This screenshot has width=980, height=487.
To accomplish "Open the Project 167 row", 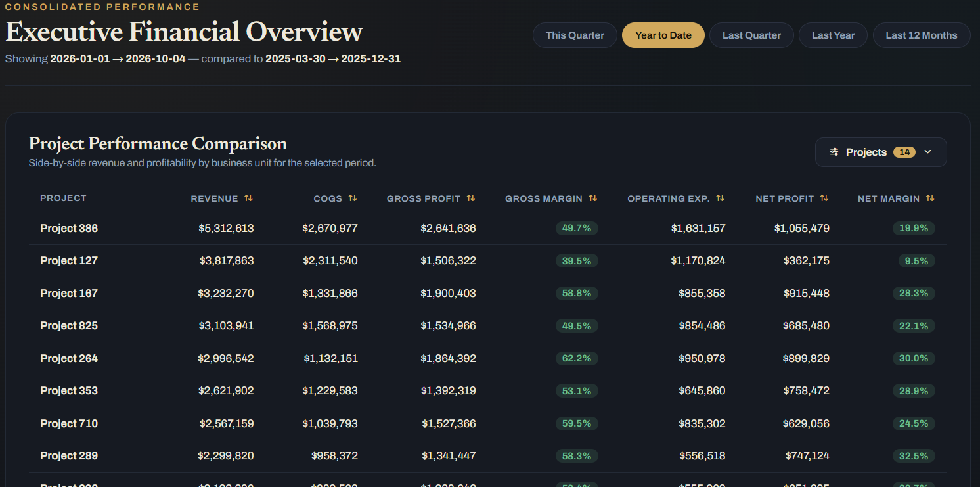I will (x=69, y=294).
